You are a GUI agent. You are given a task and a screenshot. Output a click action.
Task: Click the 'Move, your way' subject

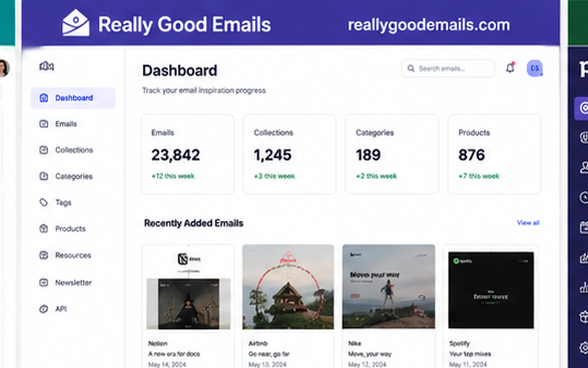[370, 354]
